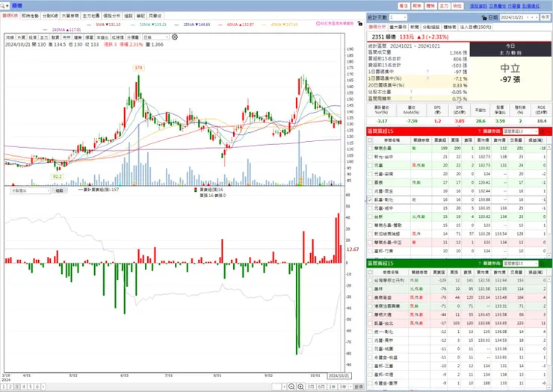Open the chart settings gear icon
553x392 pixels.
click(x=175, y=37)
